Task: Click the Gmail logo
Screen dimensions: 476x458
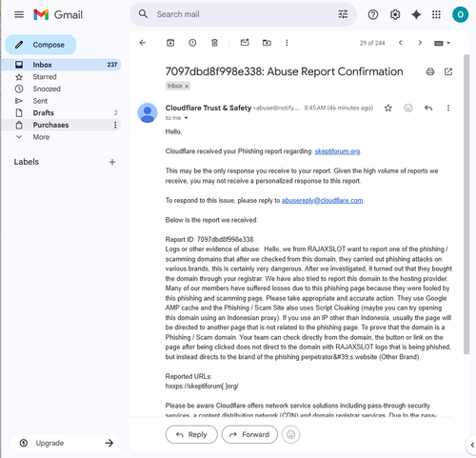Action: coord(58,14)
